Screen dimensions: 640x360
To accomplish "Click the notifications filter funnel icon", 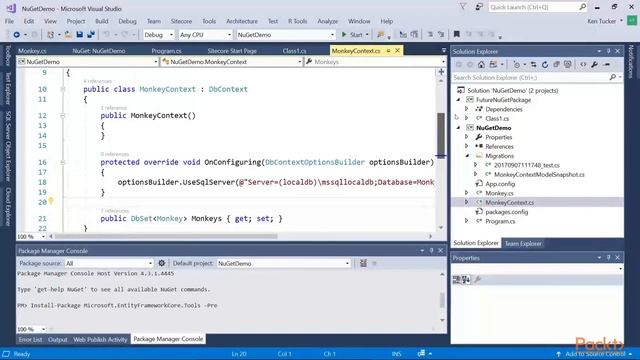I will 463,7.
